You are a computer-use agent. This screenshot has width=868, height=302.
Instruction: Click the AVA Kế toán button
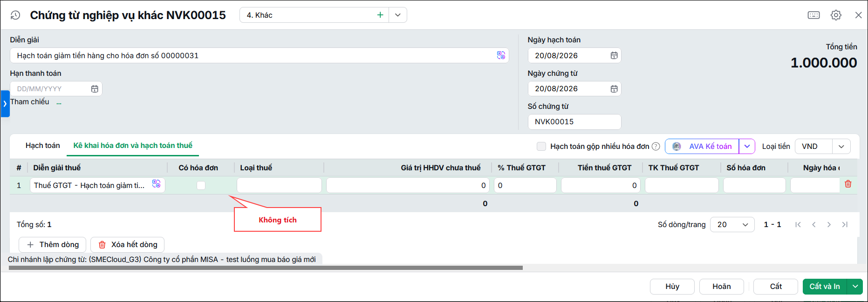click(x=702, y=146)
